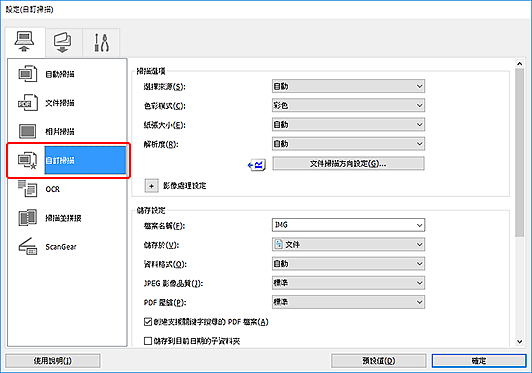Screen dimensions: 532x373
Task: Open the 解析度 dropdown
Action: (x=348, y=144)
